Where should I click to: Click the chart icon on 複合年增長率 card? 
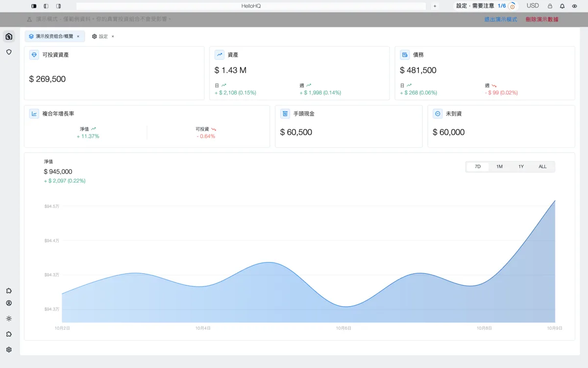(34, 114)
